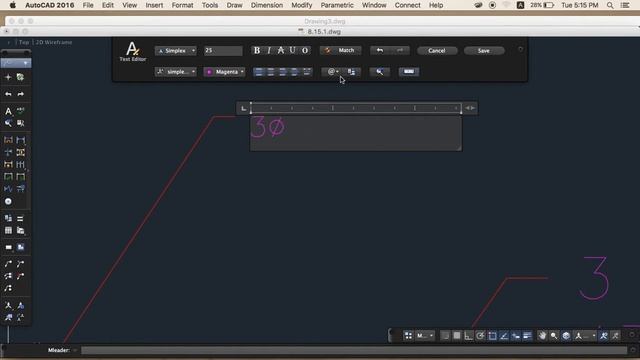Open the Dimension menu
The height and width of the screenshot is (360, 640).
[x=267, y=5]
